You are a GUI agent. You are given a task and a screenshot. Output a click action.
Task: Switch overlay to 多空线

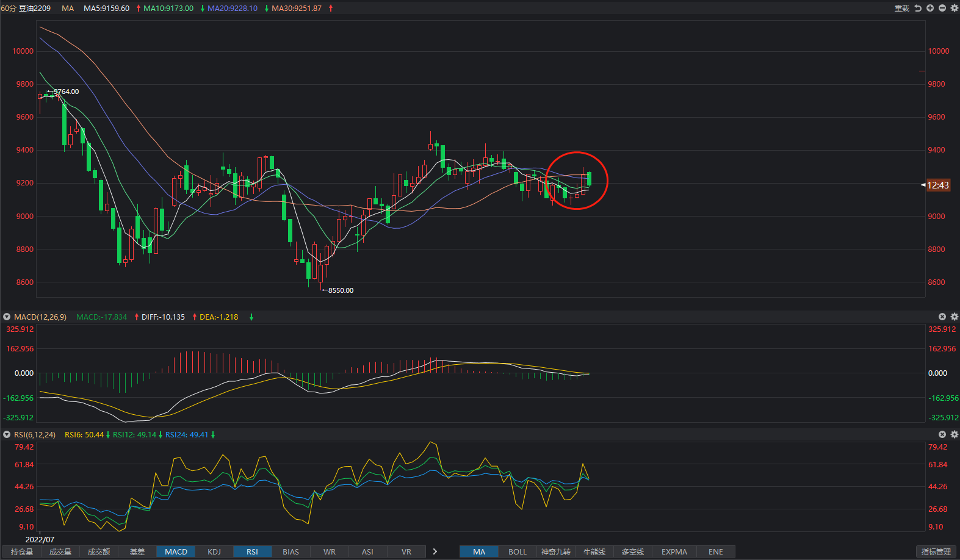click(x=633, y=551)
